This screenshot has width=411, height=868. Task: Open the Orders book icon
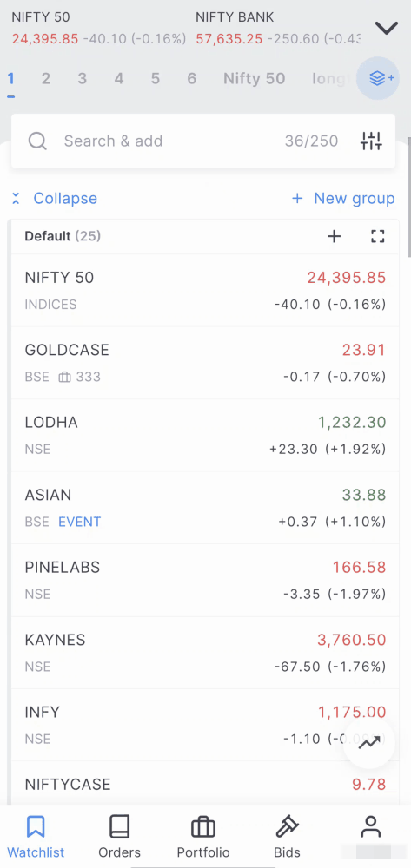pyautogui.click(x=119, y=827)
